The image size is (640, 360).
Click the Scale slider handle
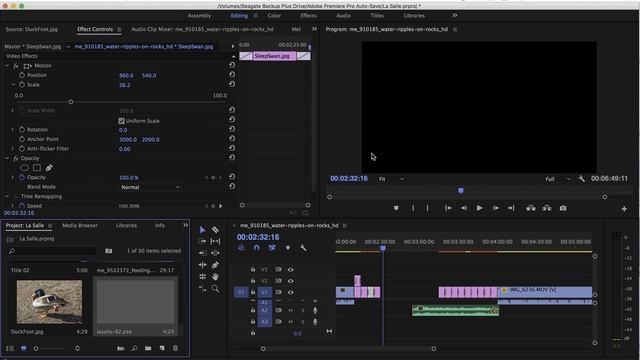point(71,102)
